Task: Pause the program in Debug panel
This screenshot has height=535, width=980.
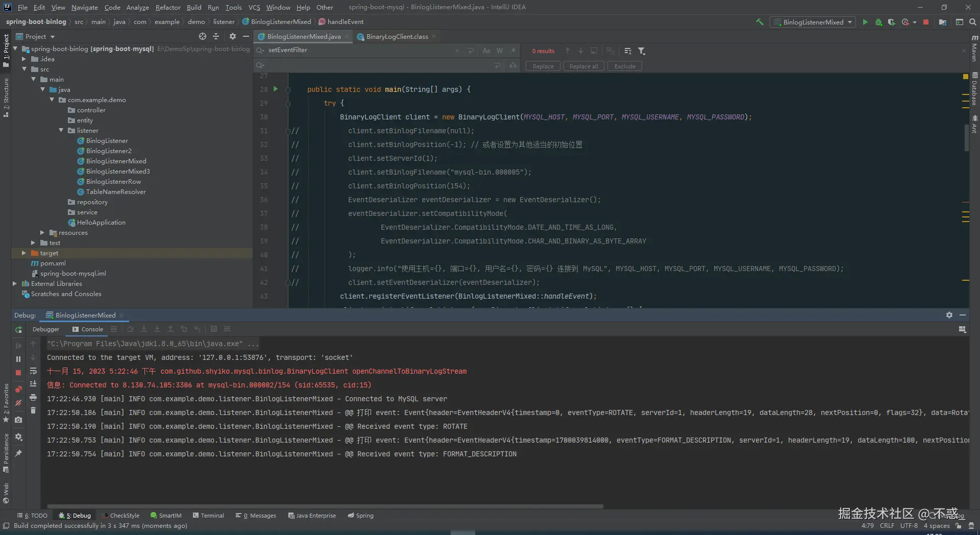Action: (18, 359)
